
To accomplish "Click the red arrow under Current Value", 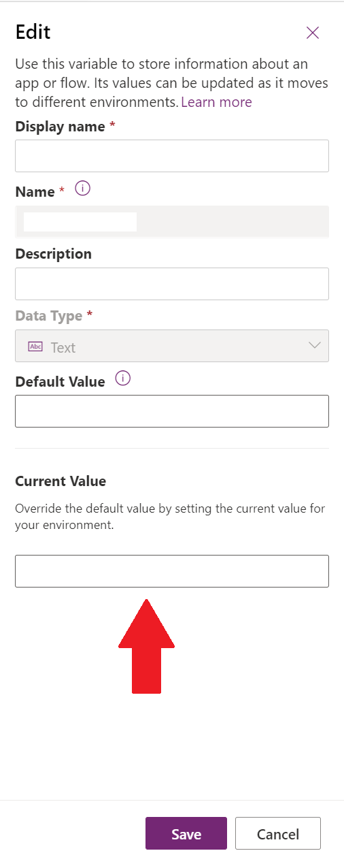I will 146,646.
